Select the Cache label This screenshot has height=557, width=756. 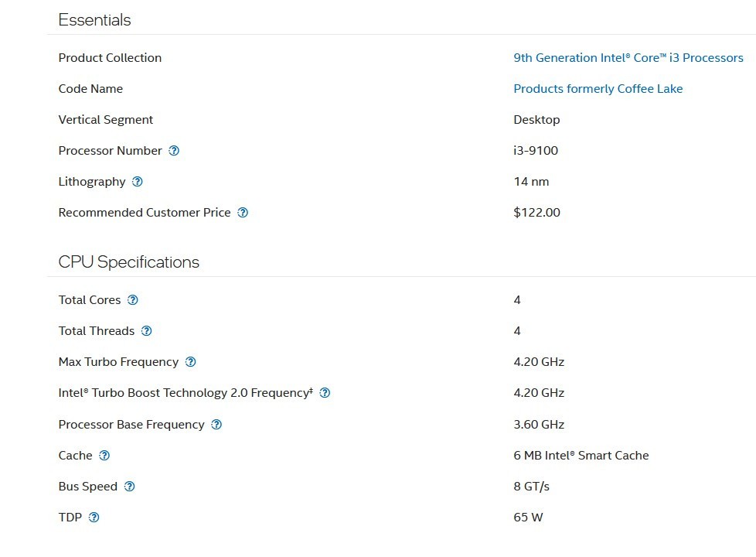75,455
